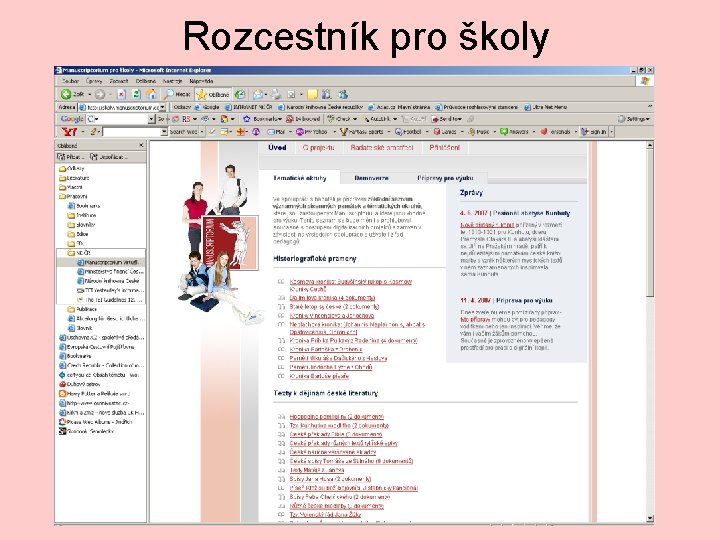The image size is (720, 540).
Task: Open the Soubor menu
Action: (x=70, y=81)
